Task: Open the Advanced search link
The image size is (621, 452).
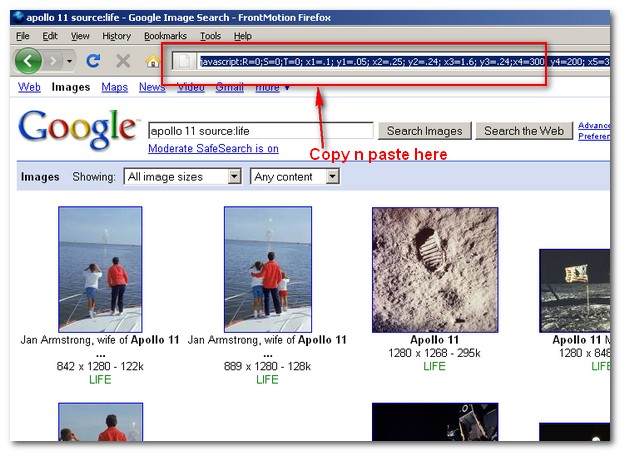Action: [594, 125]
